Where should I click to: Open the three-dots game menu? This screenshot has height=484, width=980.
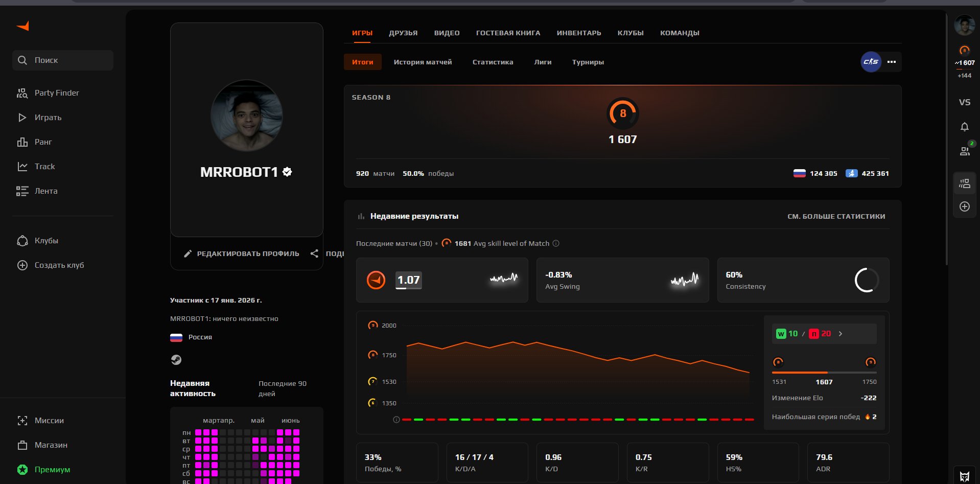click(x=892, y=62)
